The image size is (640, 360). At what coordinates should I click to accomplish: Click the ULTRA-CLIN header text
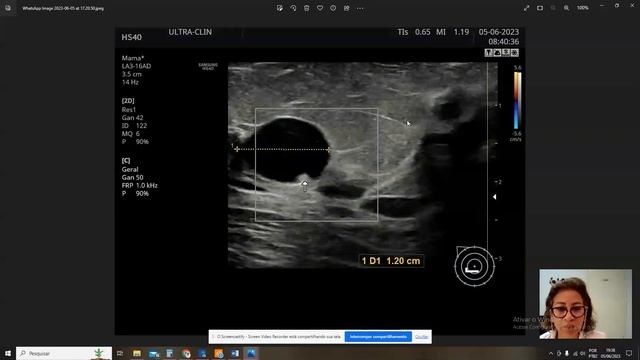coord(190,32)
